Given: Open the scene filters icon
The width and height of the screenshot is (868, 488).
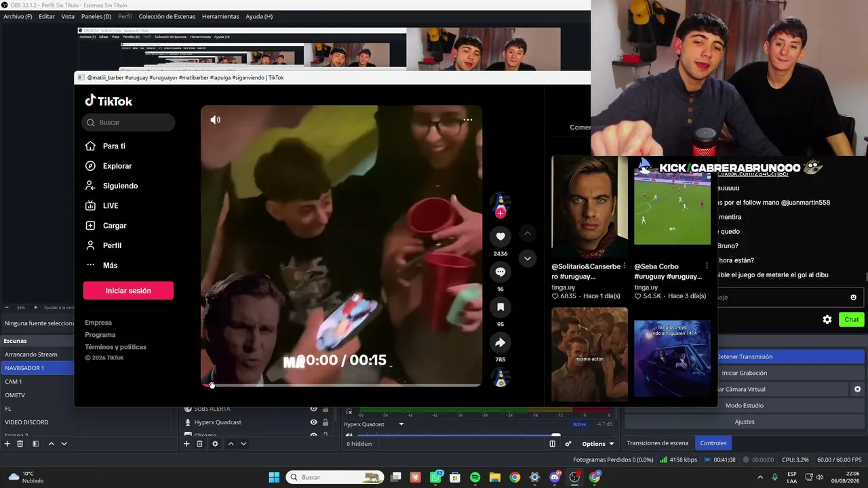Looking at the screenshot, I should pyautogui.click(x=35, y=444).
